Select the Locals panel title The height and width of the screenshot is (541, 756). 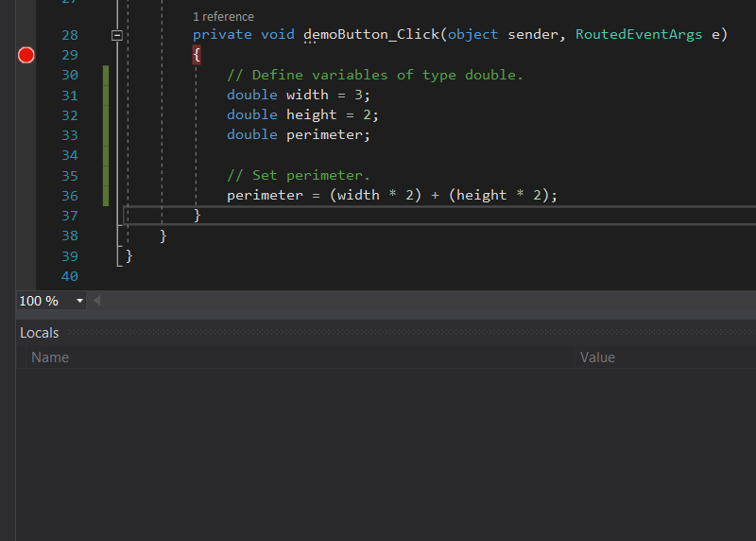click(40, 333)
